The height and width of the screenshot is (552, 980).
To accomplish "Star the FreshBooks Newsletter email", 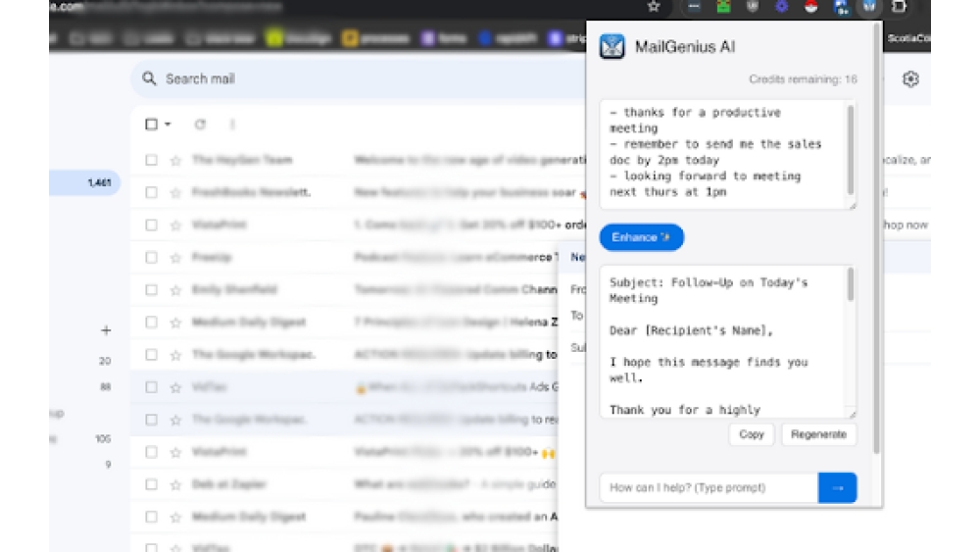I will (175, 192).
